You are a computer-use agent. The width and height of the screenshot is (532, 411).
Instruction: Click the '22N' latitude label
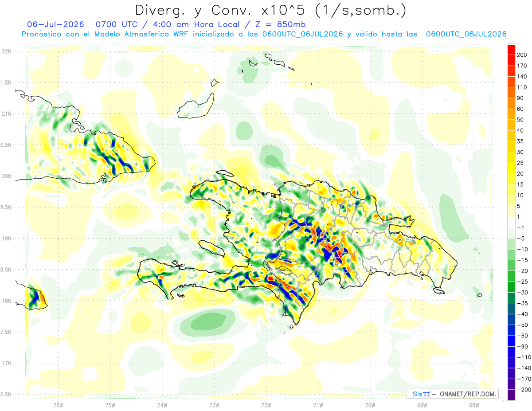point(7,51)
